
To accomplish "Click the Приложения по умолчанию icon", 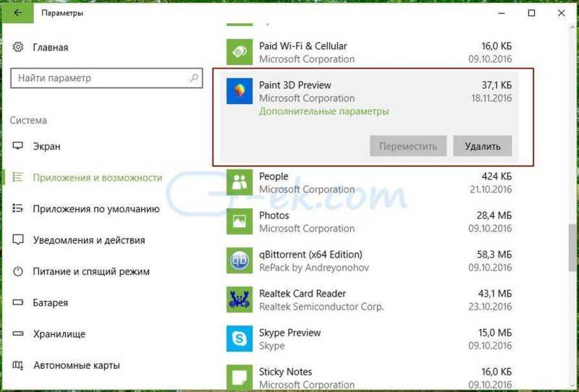I will pos(17,208).
